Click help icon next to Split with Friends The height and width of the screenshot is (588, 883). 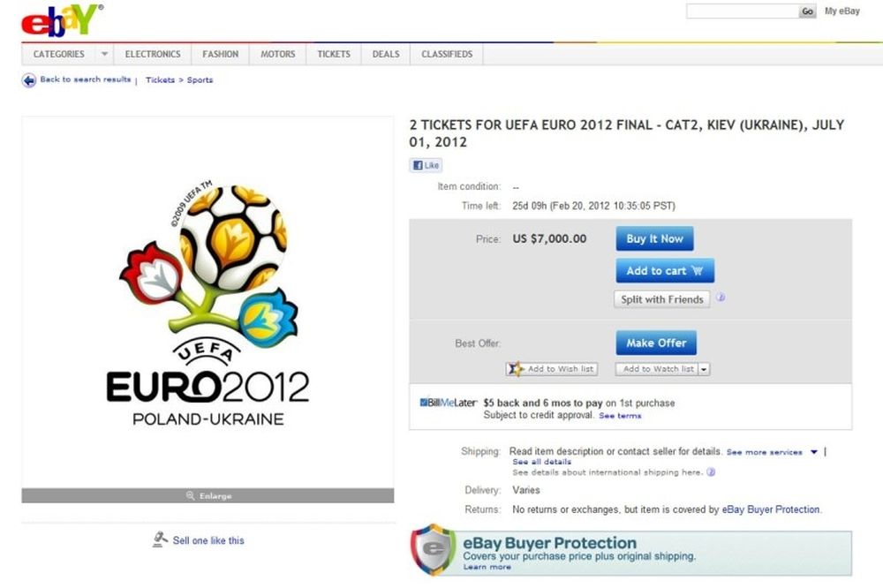click(x=721, y=298)
